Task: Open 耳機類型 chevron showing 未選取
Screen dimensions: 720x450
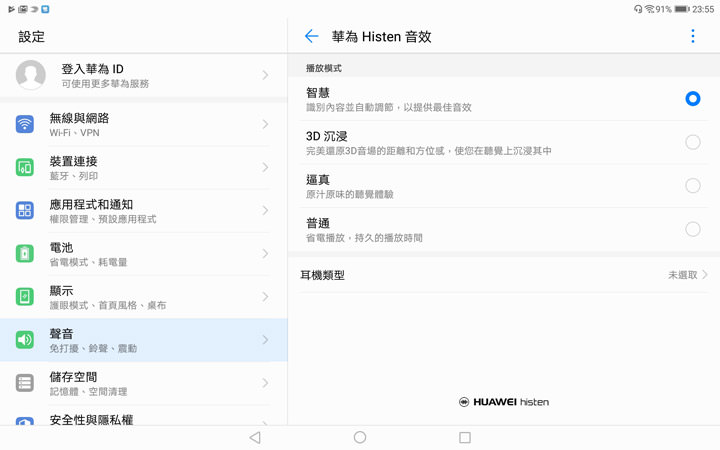Action: tap(705, 275)
